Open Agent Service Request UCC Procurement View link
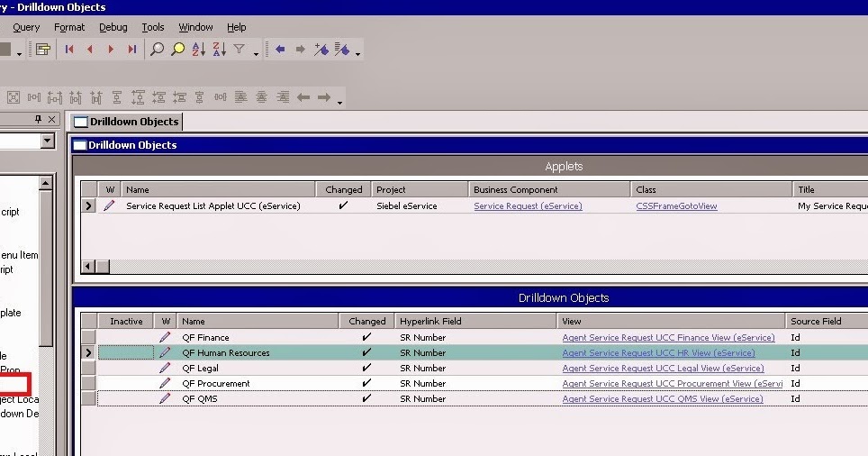The width and height of the screenshot is (868, 456). point(672,383)
